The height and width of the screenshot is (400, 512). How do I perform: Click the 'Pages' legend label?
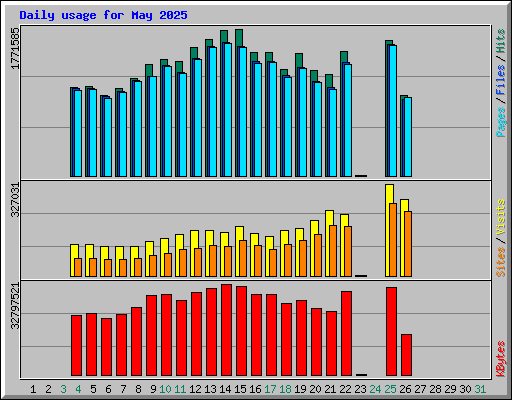click(501, 122)
